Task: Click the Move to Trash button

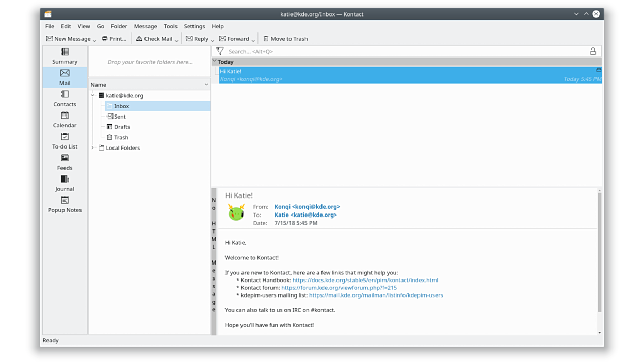Action: [285, 39]
